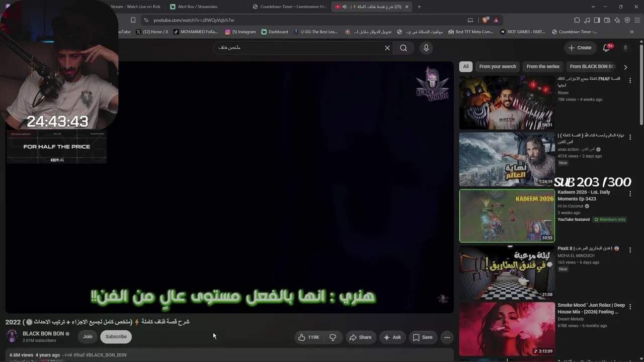Open the RIOT GAMES bookmark
The width and height of the screenshot is (644, 362).
click(x=523, y=32)
